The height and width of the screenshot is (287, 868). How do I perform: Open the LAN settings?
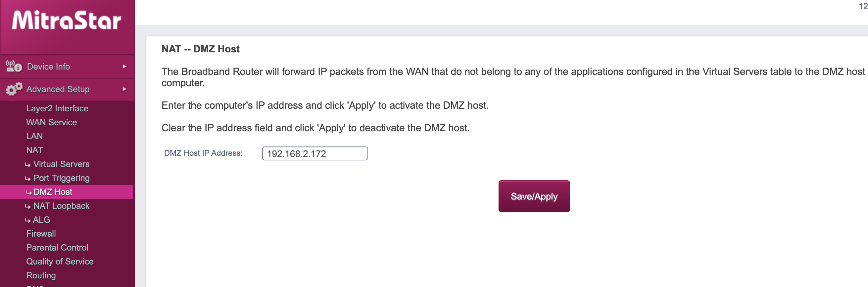(x=34, y=136)
